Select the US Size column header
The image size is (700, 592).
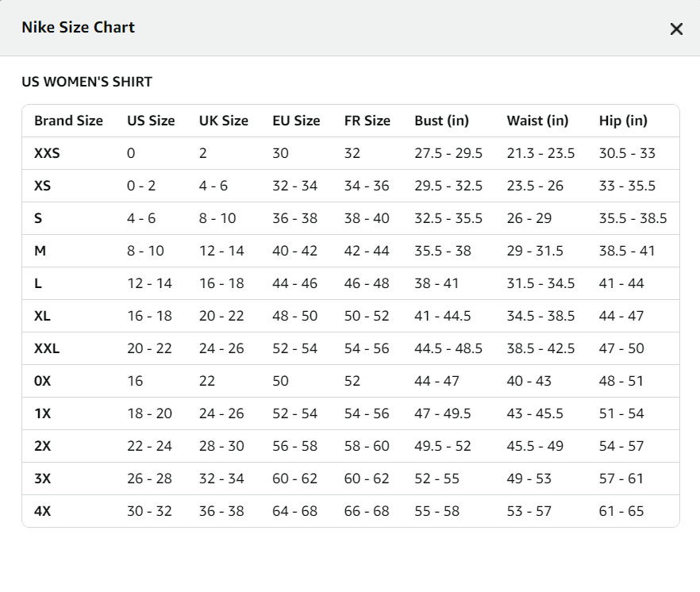click(x=151, y=121)
